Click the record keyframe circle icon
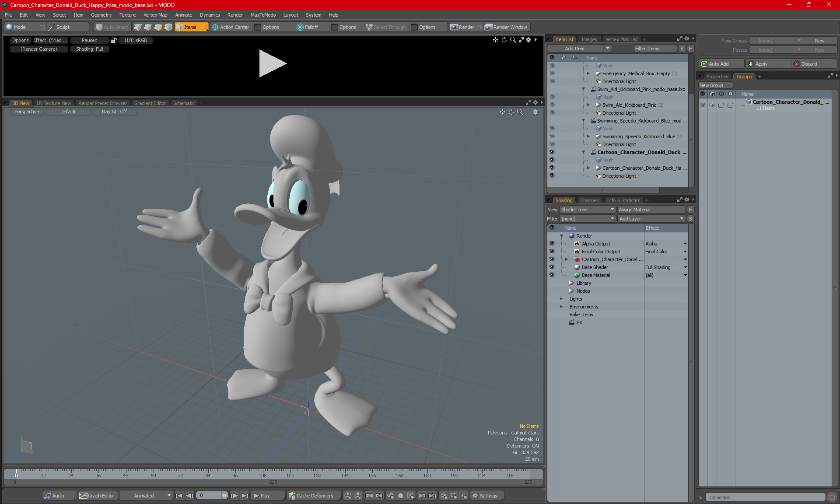Image resolution: width=840 pixels, height=504 pixels. 400,496
